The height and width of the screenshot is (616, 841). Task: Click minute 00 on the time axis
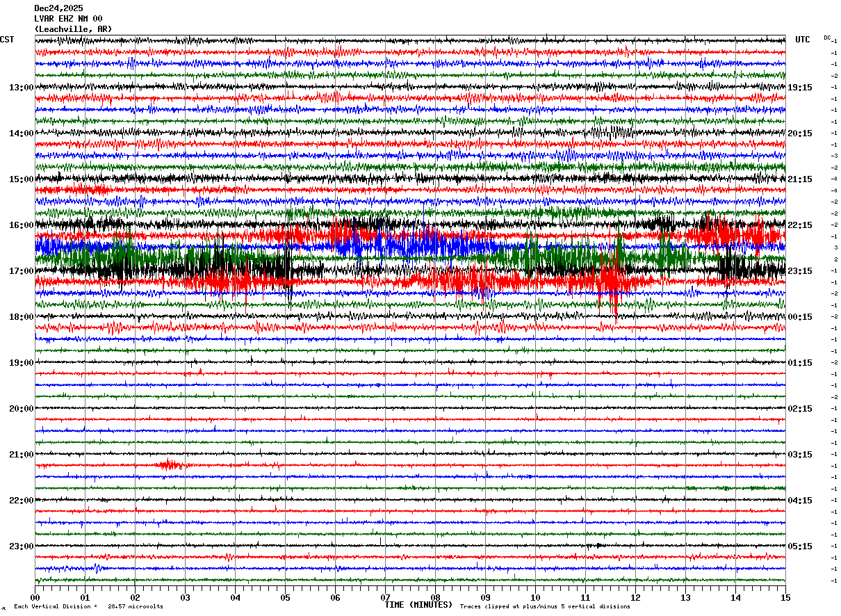point(35,597)
